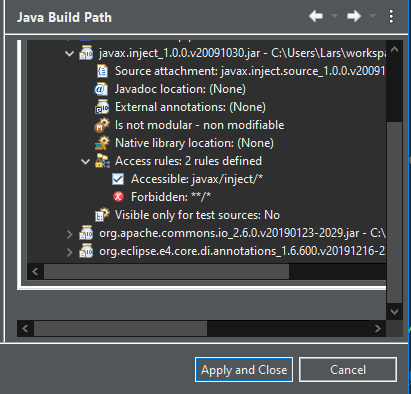
Task: Click the outer vertical scrollbar down arrow
Action: 395,312
